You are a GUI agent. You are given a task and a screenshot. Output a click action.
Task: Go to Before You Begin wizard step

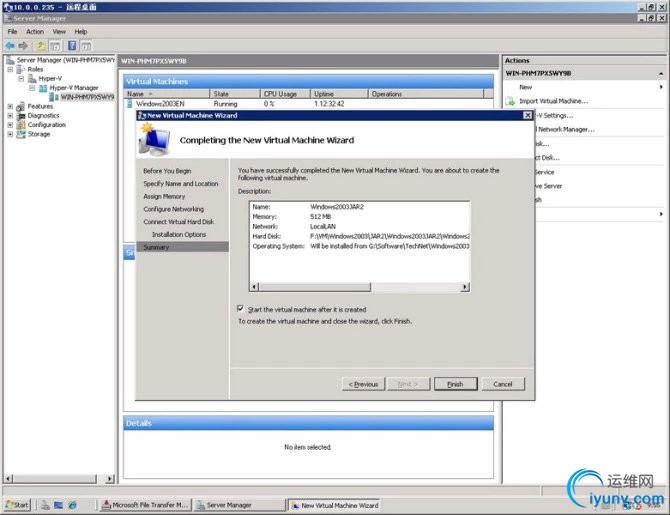[167, 171]
